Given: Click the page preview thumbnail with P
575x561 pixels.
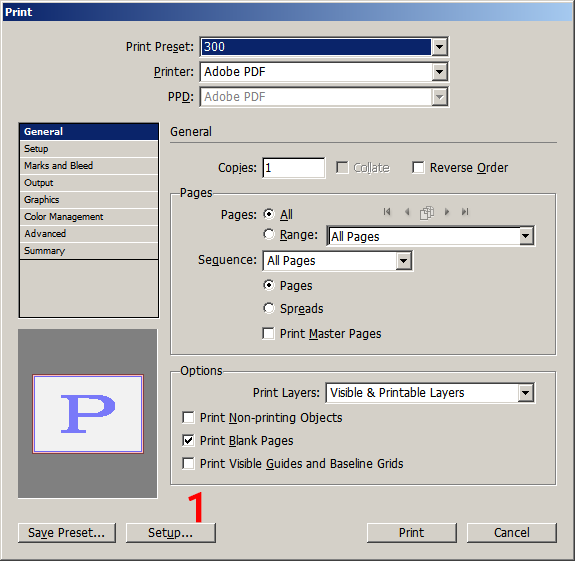Looking at the screenshot, I should [x=88, y=414].
